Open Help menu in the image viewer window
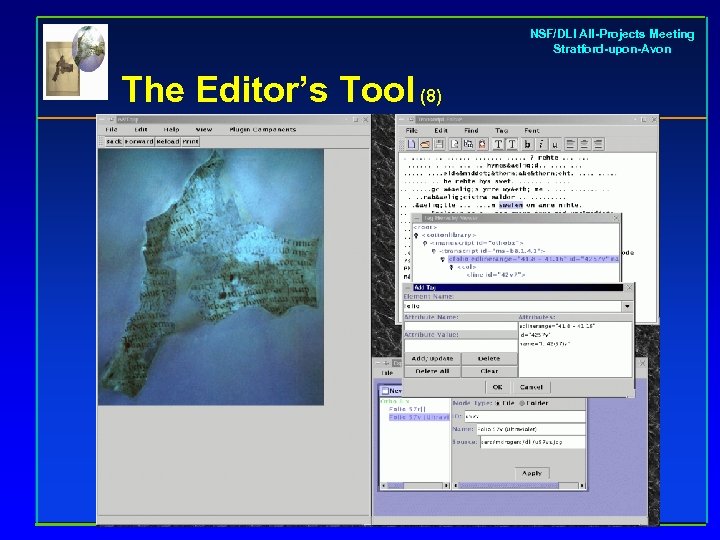720x540 pixels. pos(171,129)
